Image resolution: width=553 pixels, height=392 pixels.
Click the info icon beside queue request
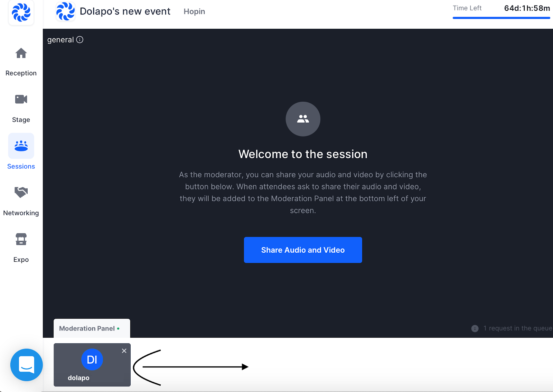coord(475,328)
